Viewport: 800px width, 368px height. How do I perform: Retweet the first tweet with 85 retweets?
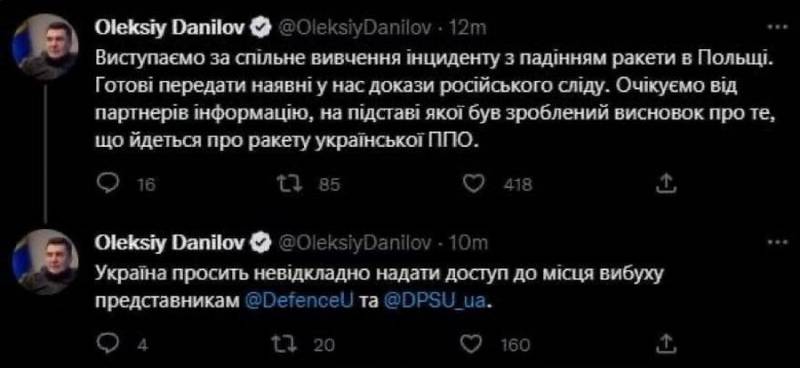tap(291, 185)
